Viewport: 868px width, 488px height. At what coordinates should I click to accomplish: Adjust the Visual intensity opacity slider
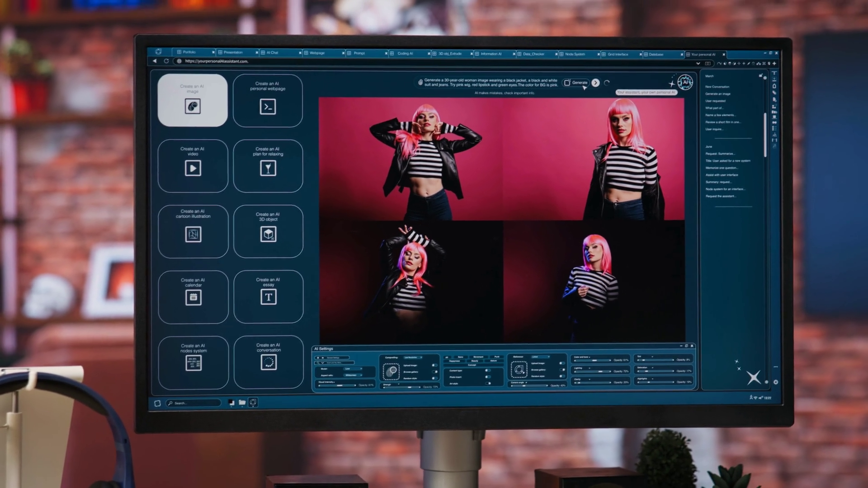pyautogui.click(x=340, y=385)
